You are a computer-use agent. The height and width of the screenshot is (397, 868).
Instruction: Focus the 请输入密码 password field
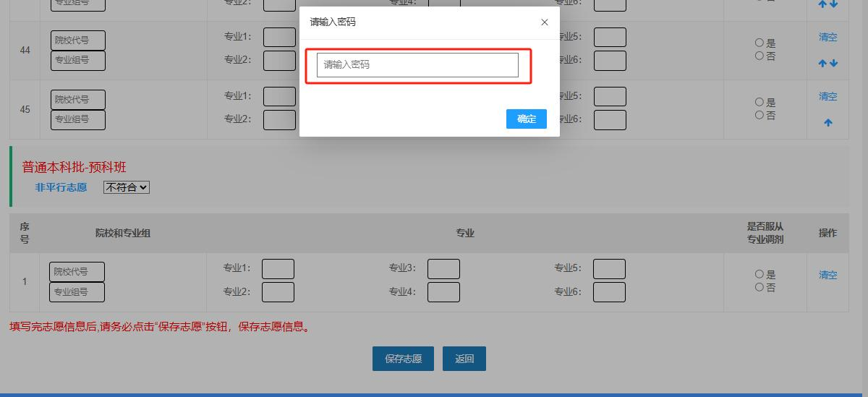click(417, 65)
